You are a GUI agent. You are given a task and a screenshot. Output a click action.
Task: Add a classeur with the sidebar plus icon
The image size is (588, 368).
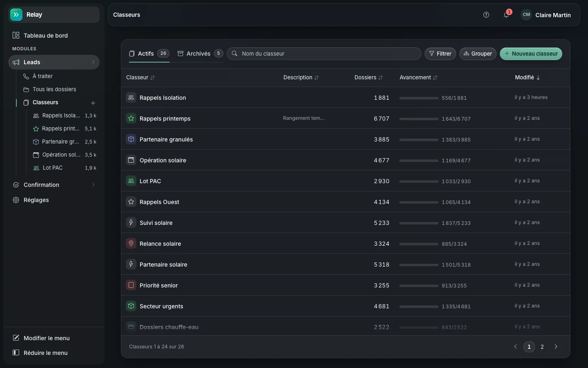tap(93, 103)
